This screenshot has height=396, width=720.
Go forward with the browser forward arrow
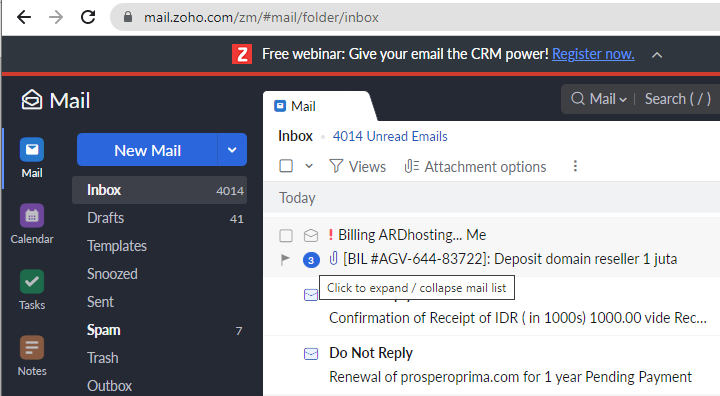point(56,17)
